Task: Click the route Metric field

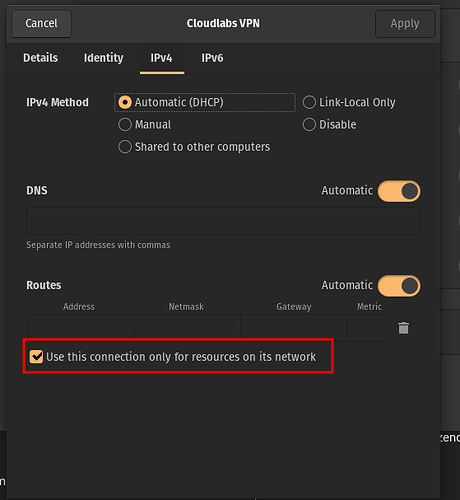Action: point(368,328)
